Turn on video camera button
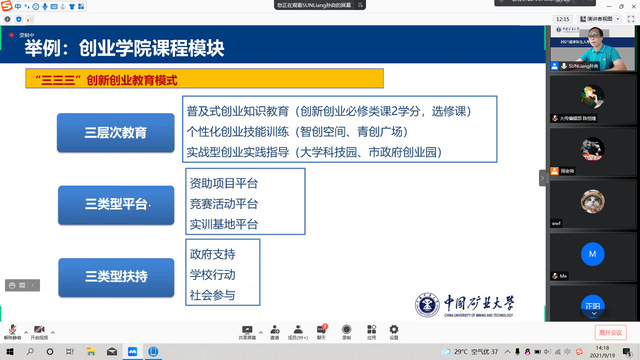 39,332
